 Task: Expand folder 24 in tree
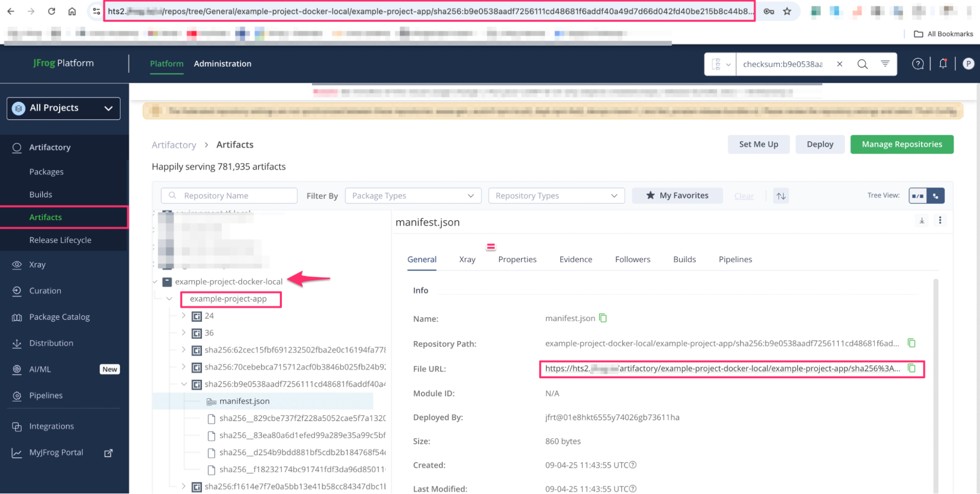[x=183, y=316]
